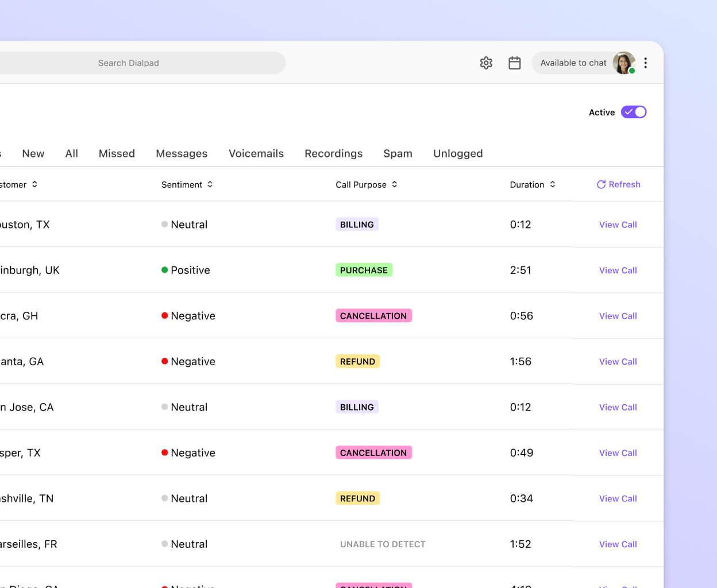
Task: Click the profile avatar photo
Action: coord(624,63)
